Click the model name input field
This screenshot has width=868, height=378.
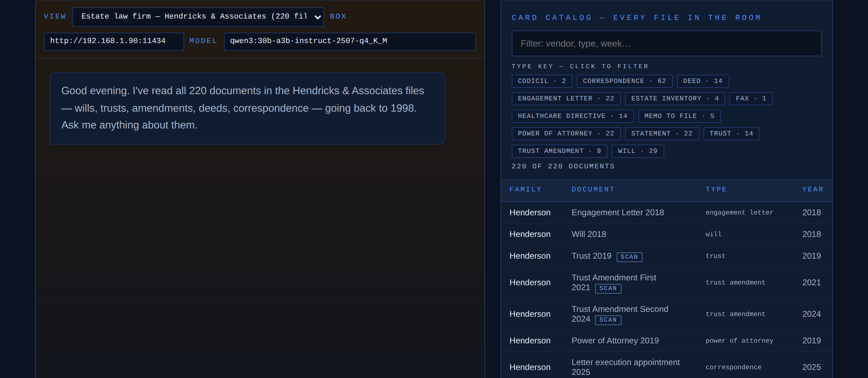click(x=350, y=41)
